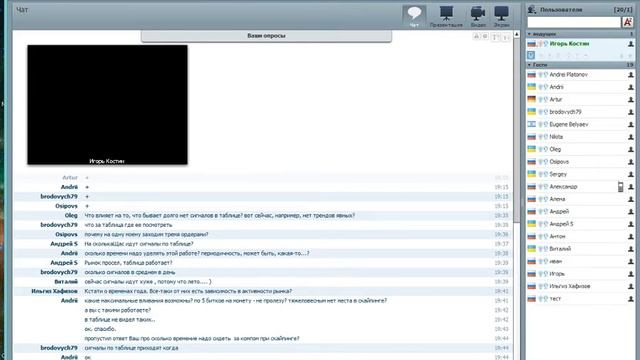Select user Андрей S in guest list
640x360 pixels.
561,224
